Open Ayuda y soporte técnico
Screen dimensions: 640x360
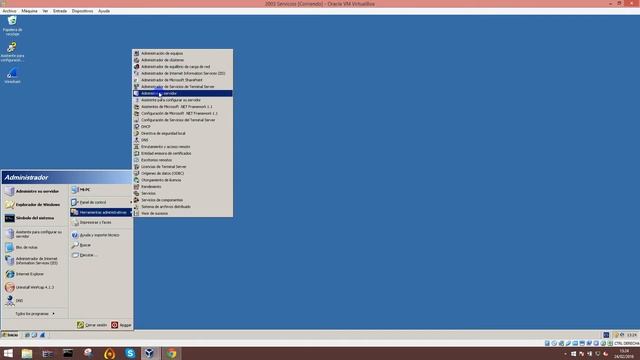(x=101, y=235)
